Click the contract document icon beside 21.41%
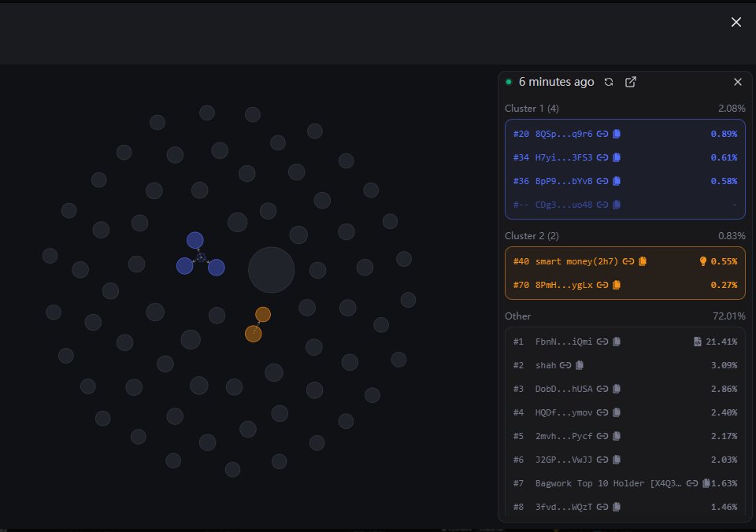 tap(697, 342)
